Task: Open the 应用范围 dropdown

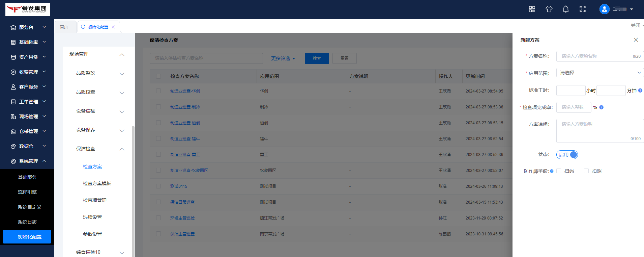Action: click(600, 73)
